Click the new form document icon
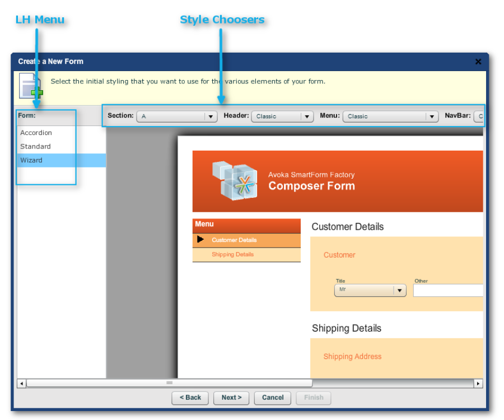Image resolution: width=504 pixels, height=420 pixels. point(31,86)
